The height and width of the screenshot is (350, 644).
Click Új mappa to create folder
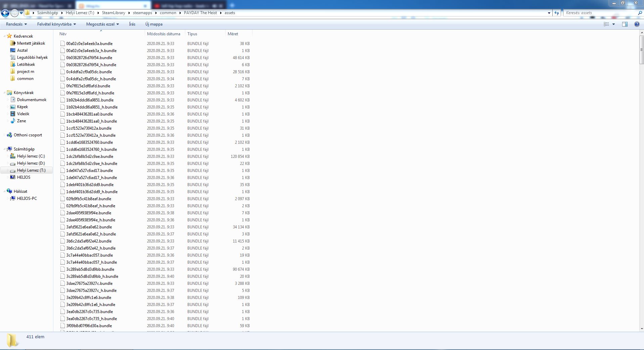tap(154, 24)
